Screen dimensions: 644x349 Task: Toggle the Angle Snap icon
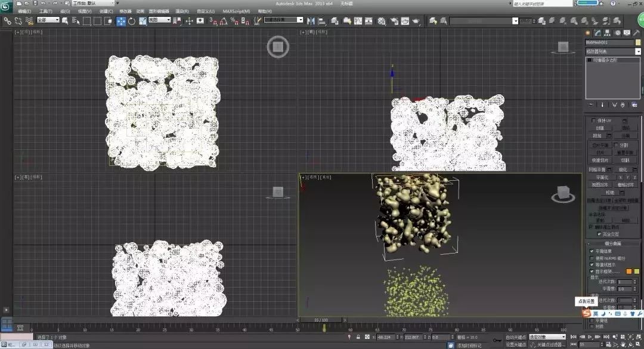point(224,20)
